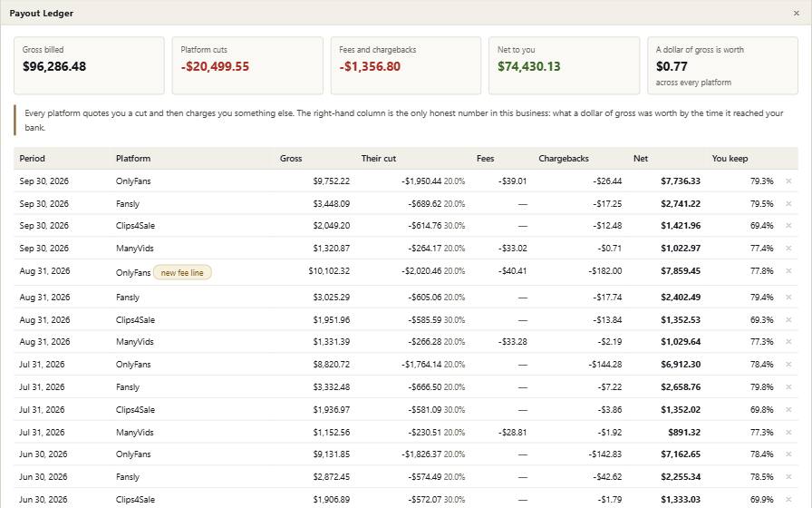This screenshot has width=812, height=508.
Task: Click the Chargebacks column header
Action: coord(564,159)
